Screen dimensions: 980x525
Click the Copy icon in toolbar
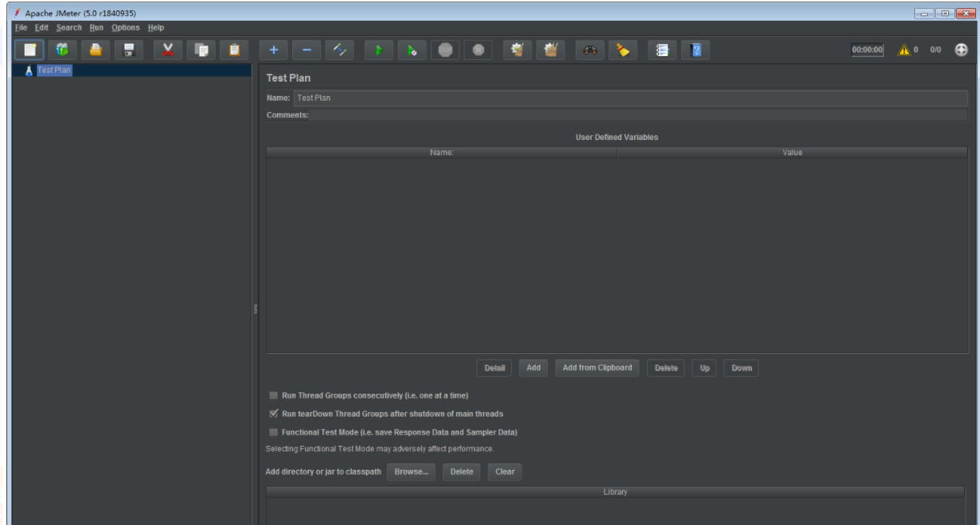coord(201,50)
